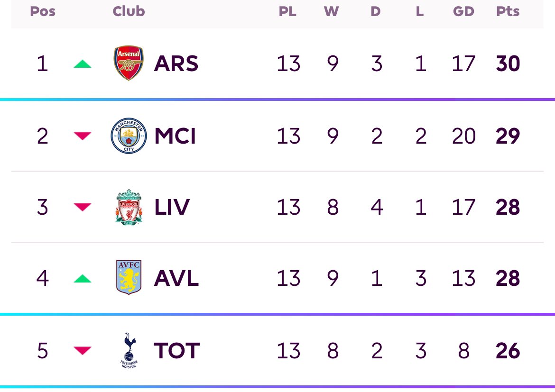
Task: Click Tottenham's red down arrow indicator
Action: tap(83, 351)
